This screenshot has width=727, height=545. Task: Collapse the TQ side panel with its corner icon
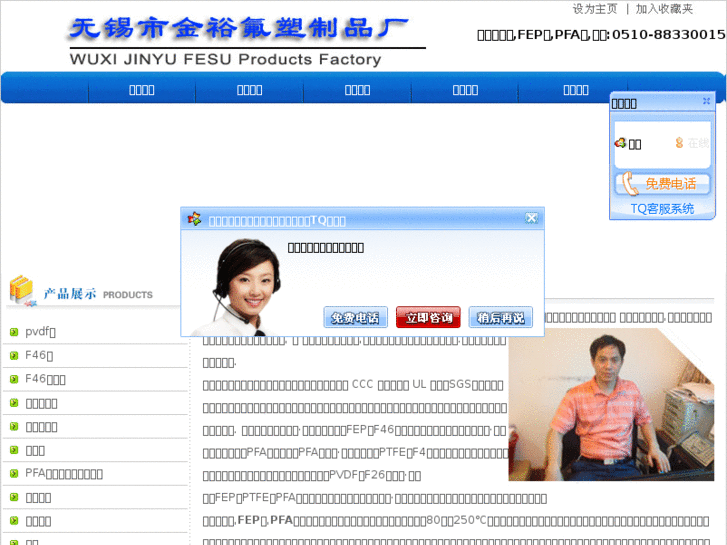[x=706, y=101]
